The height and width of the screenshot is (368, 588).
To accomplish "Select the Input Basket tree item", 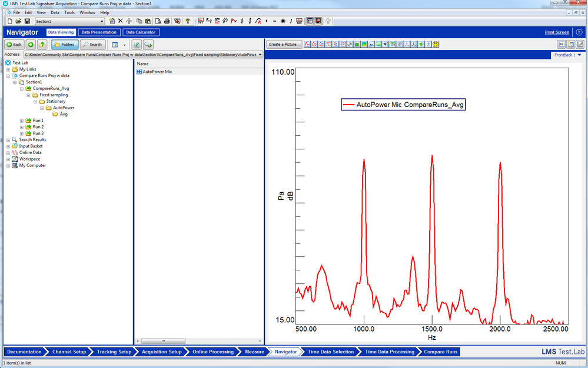I will pyautogui.click(x=31, y=146).
